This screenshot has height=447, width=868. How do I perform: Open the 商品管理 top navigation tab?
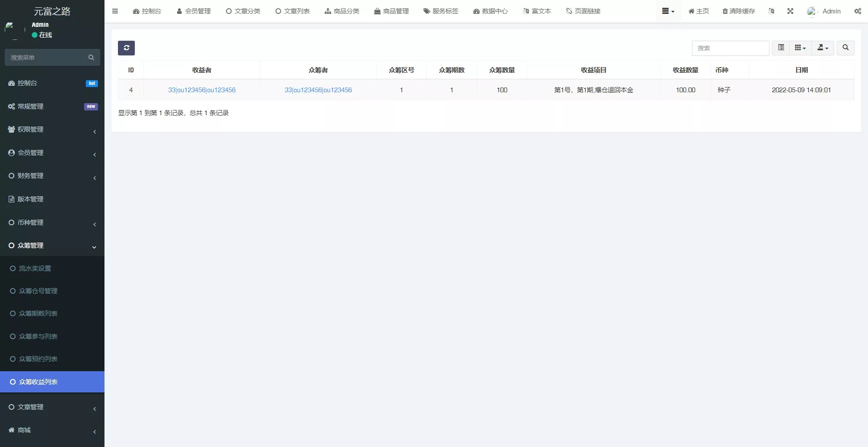pos(392,11)
